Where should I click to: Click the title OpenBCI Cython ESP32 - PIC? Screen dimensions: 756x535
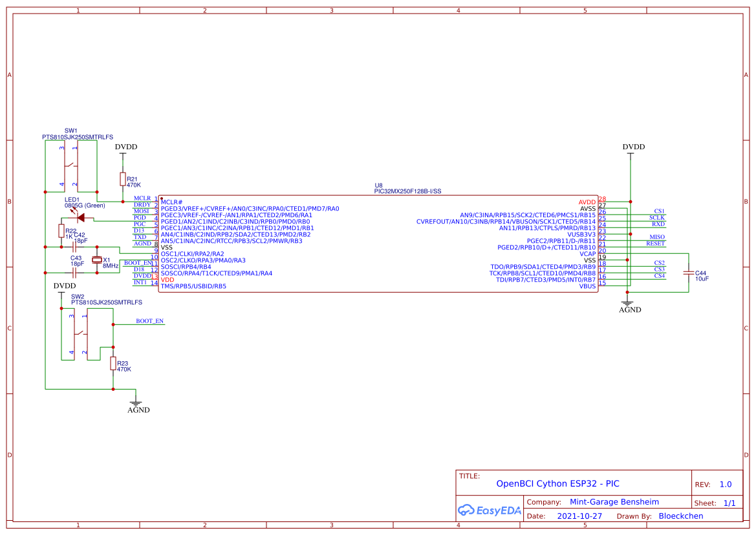(x=559, y=483)
